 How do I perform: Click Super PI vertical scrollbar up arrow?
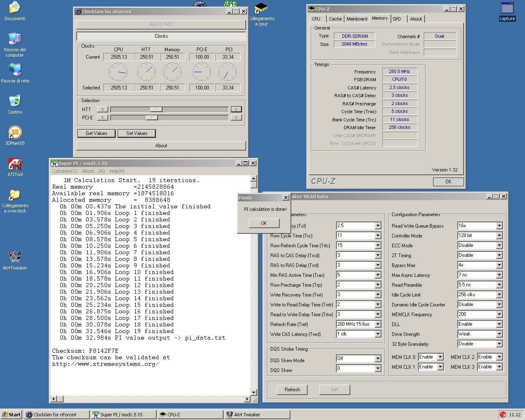(253, 178)
